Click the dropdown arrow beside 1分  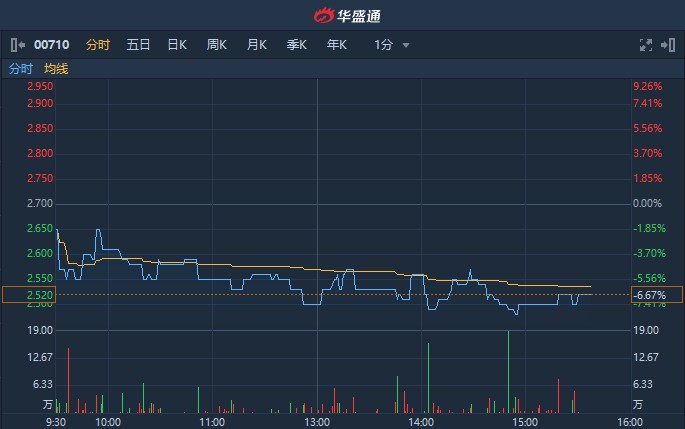(x=406, y=45)
